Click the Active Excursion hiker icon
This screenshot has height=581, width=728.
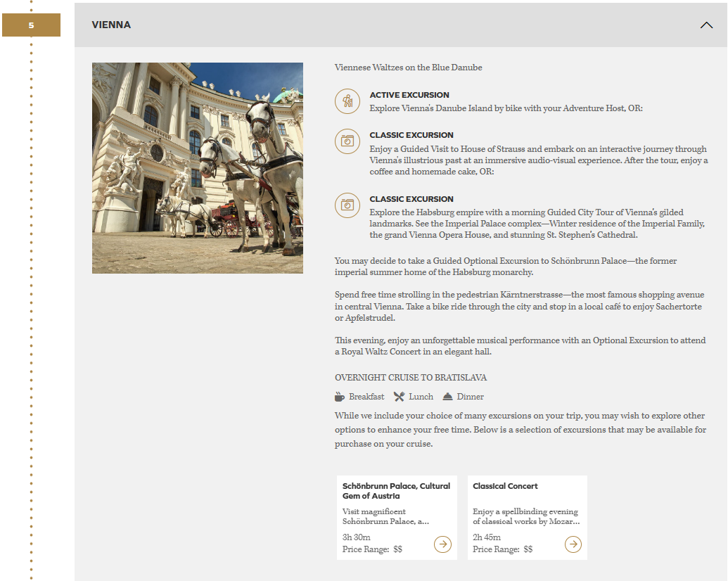tap(347, 101)
